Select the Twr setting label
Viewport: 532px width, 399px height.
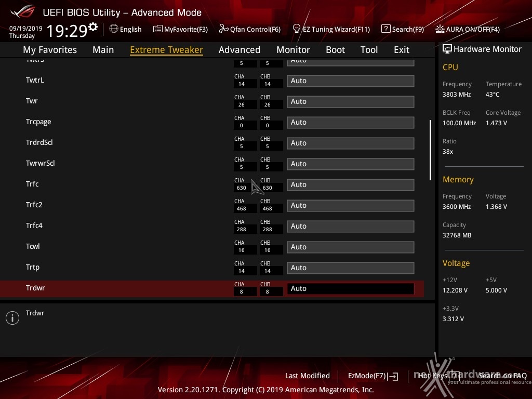32,101
